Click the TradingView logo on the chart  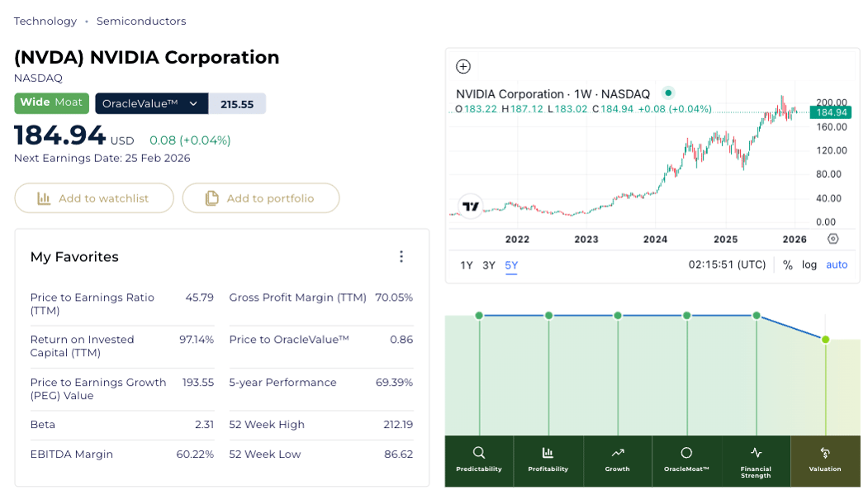[x=471, y=207]
